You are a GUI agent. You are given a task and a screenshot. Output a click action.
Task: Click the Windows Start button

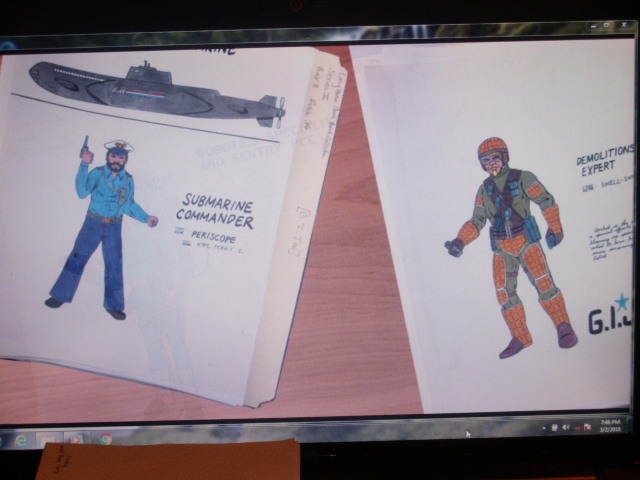pyautogui.click(x=3, y=436)
